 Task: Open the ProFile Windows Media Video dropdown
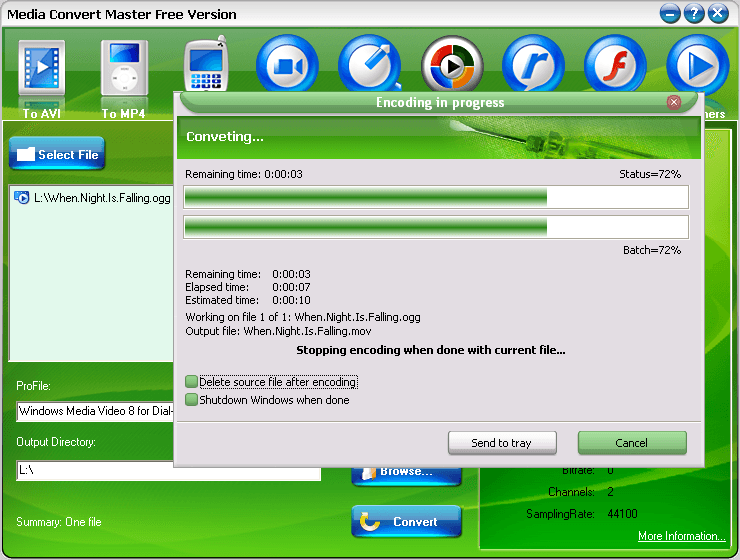[x=95, y=411]
